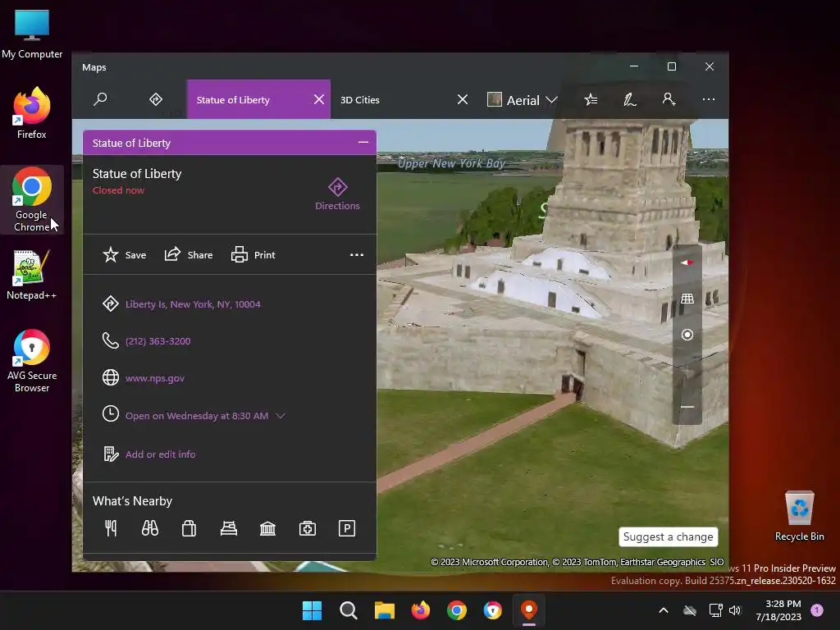Image resolution: width=840 pixels, height=630 pixels.
Task: Open the Maps more options menu
Action: pyautogui.click(x=708, y=99)
